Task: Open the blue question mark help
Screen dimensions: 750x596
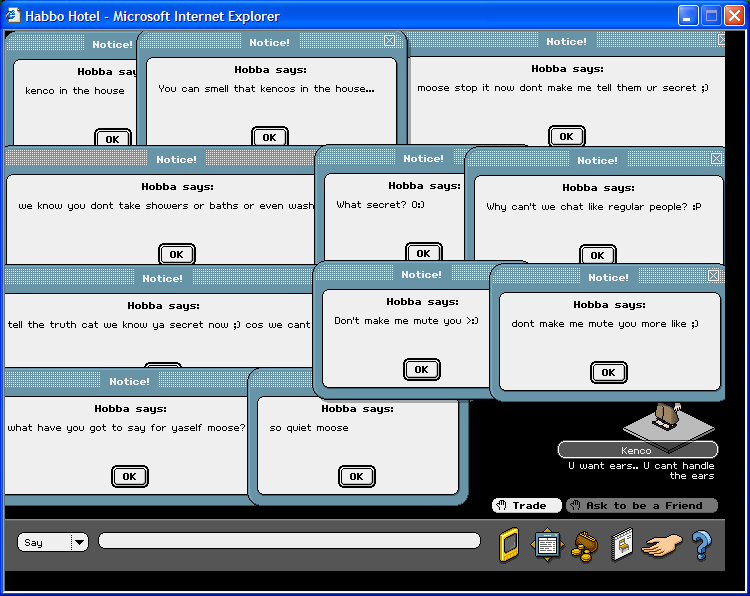Action: pos(702,545)
